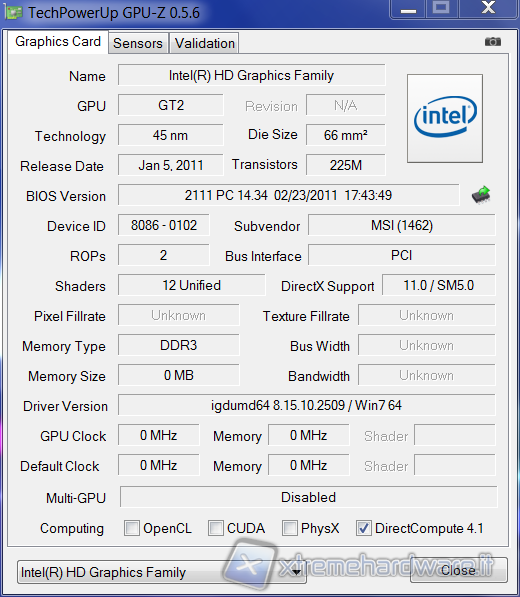The height and width of the screenshot is (597, 520).
Task: Select the Graphics Card tab
Action: click(x=58, y=42)
